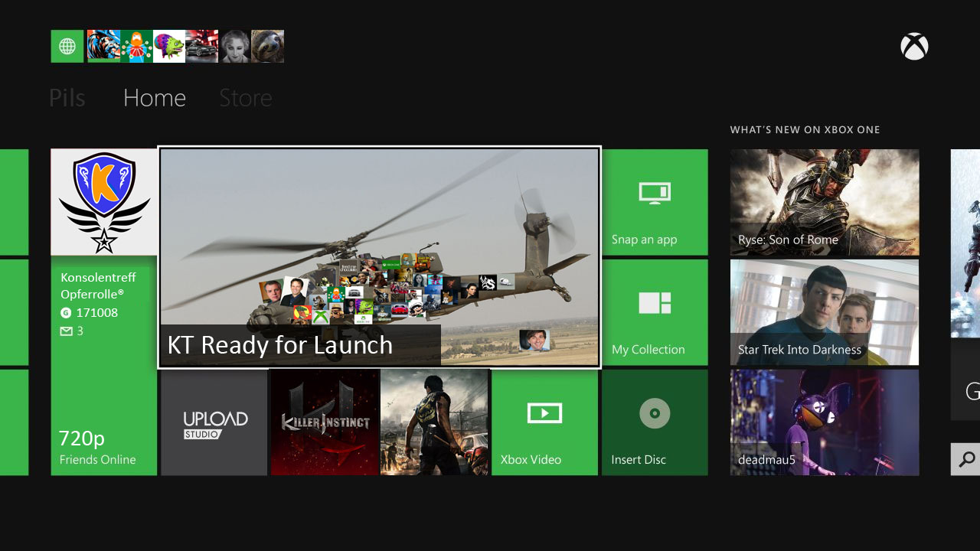Select the sloth friend avatar
Image resolution: width=980 pixels, height=551 pixels.
tap(268, 47)
